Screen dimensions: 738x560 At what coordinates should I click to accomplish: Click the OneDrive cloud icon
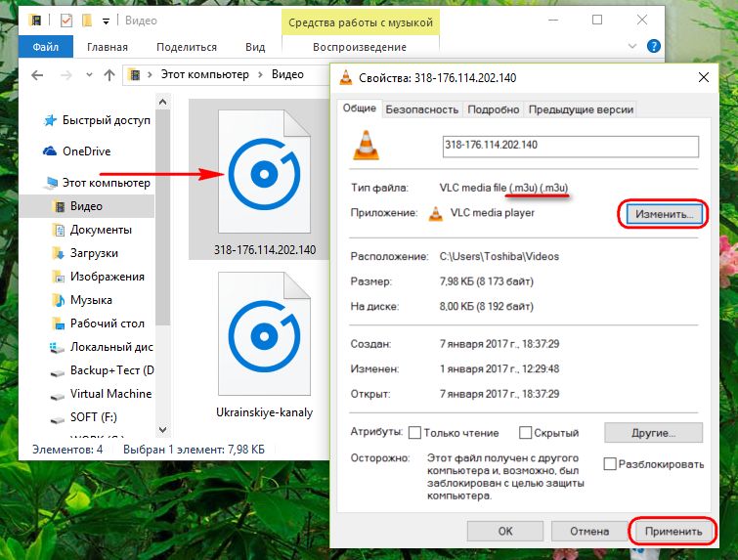pos(50,151)
